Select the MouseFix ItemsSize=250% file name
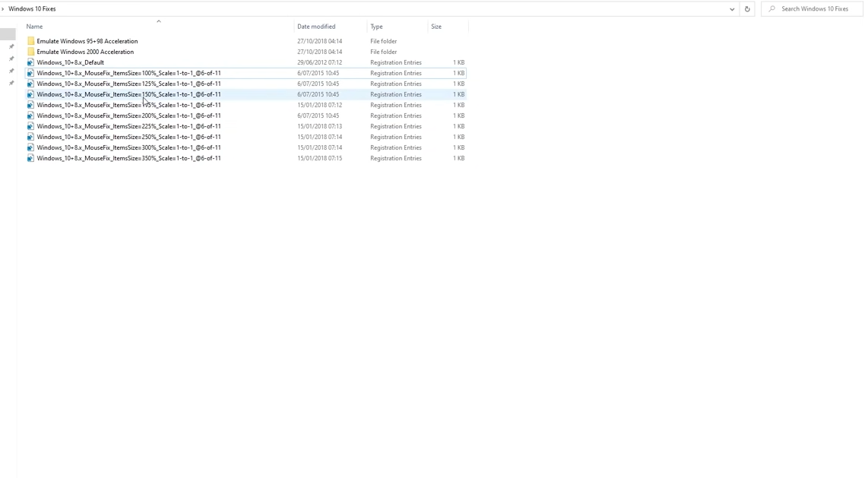 [129, 137]
